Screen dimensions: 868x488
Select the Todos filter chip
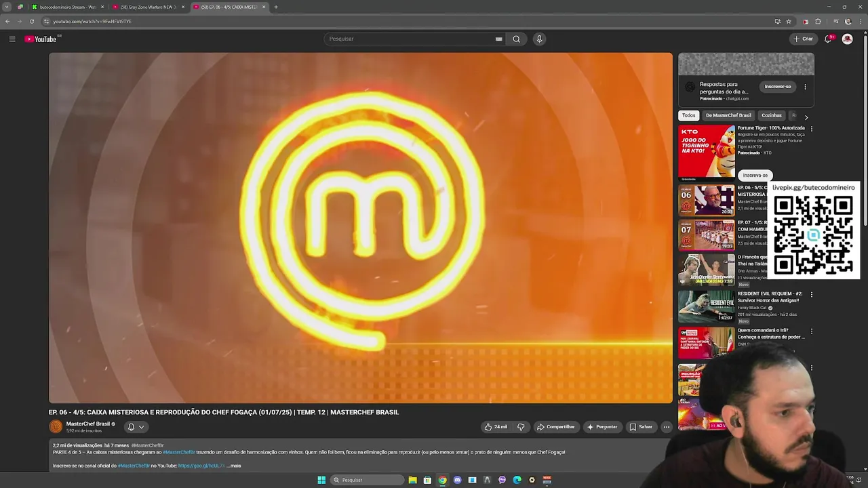point(689,115)
